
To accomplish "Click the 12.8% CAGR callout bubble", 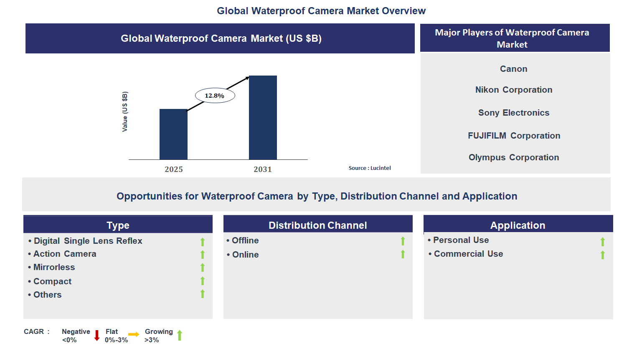I will tap(215, 95).
